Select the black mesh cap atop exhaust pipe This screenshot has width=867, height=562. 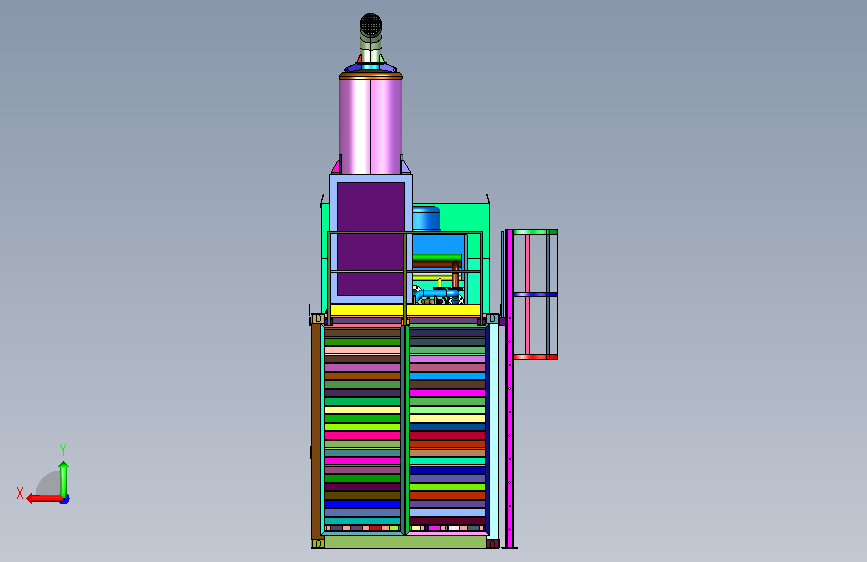click(x=371, y=23)
